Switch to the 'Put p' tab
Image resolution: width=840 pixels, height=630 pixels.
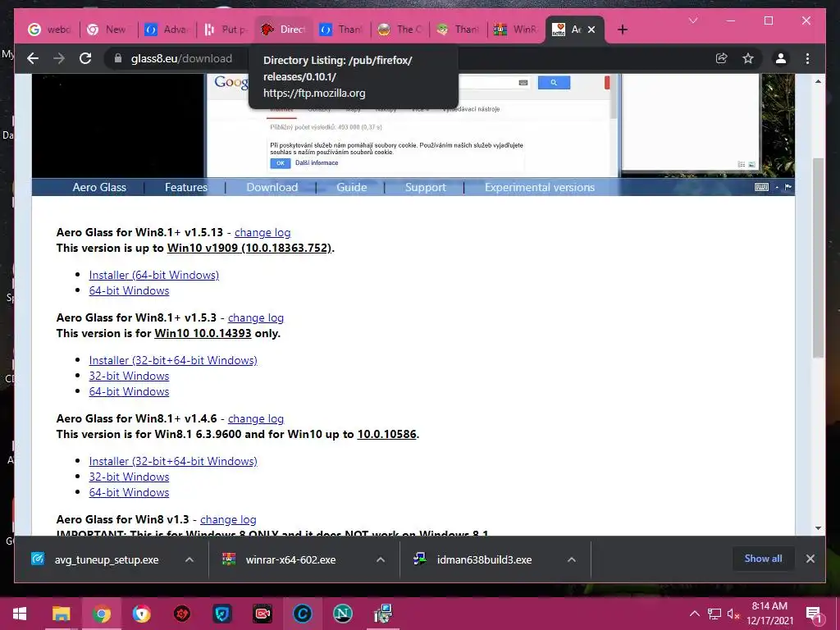click(x=225, y=30)
